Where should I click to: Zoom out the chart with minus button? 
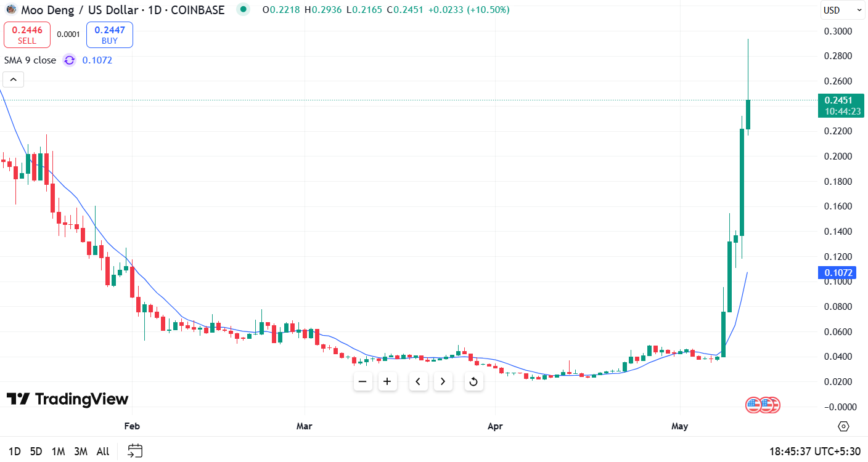[362, 381]
